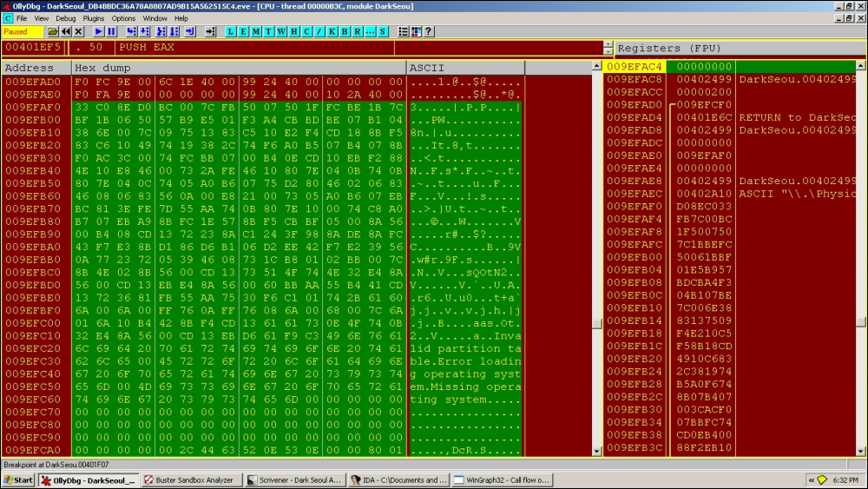Viewport: 868px width, 489px height.
Task: Select ASCII text 'ting system.'
Action: click(x=449, y=400)
